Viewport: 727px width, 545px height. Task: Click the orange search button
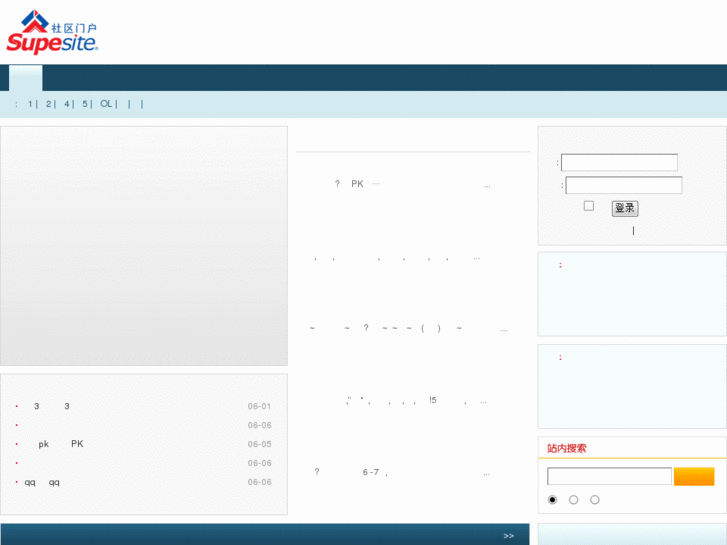tap(694, 476)
